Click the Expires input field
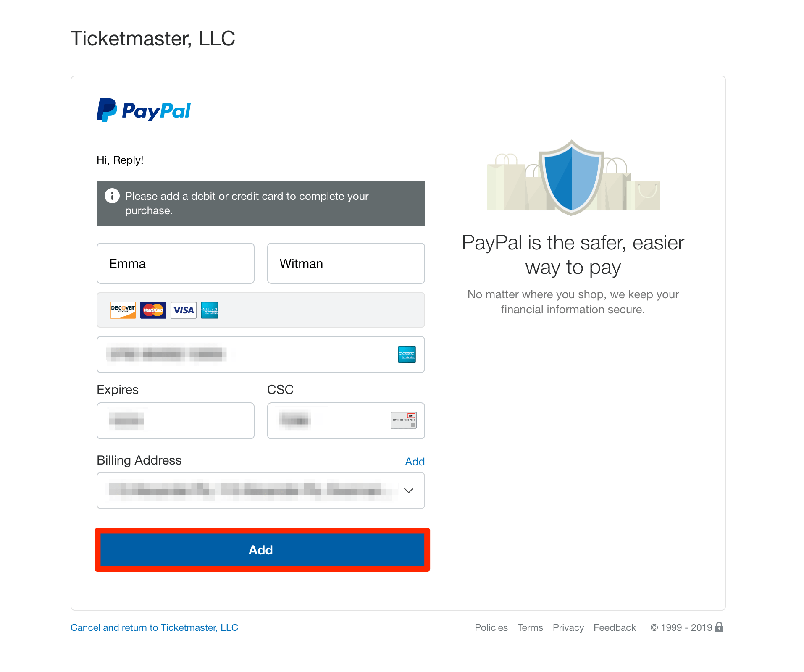Viewport: 804px width, 672px height. pyautogui.click(x=176, y=421)
